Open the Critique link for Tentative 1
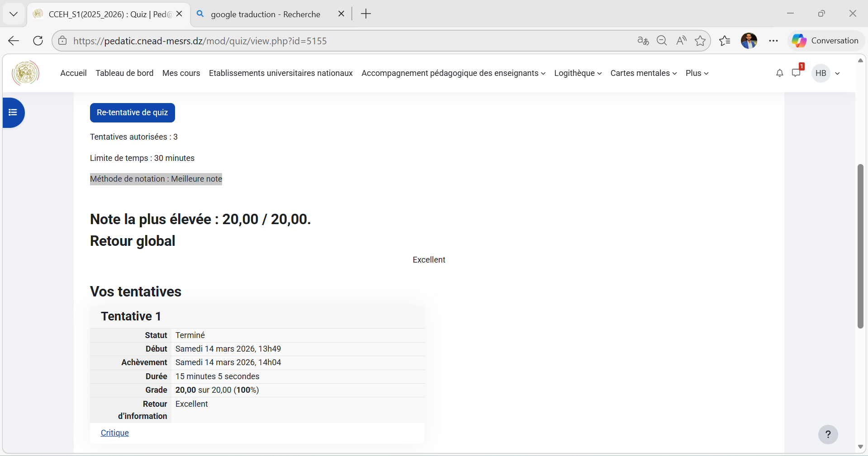The height and width of the screenshot is (456, 868). (x=115, y=433)
